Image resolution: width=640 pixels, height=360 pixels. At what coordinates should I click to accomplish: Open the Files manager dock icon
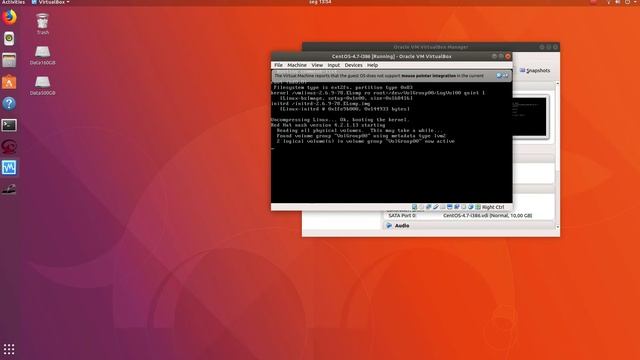coord(9,60)
